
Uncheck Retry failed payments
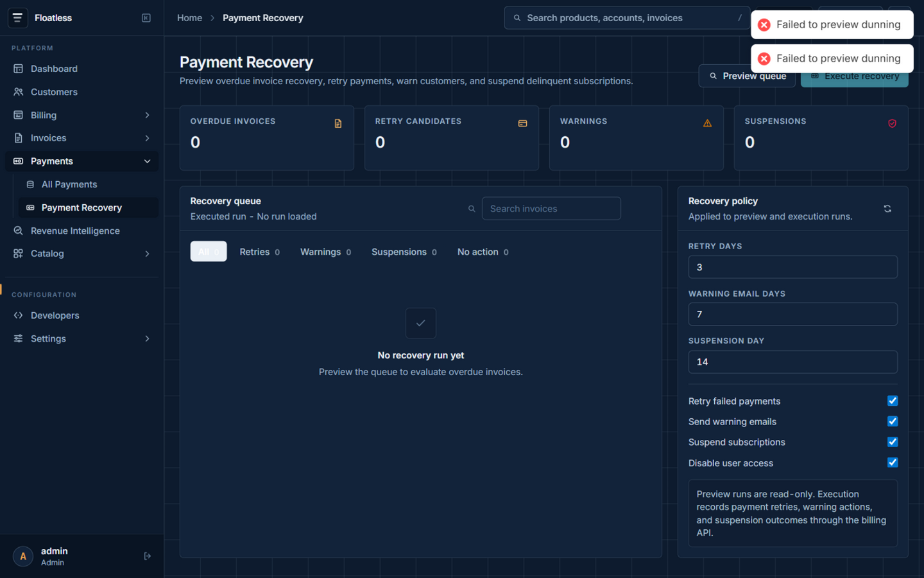point(893,401)
